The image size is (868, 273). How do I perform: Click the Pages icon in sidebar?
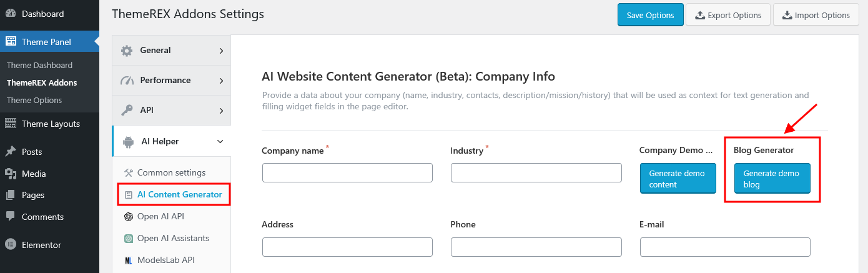pos(11,195)
